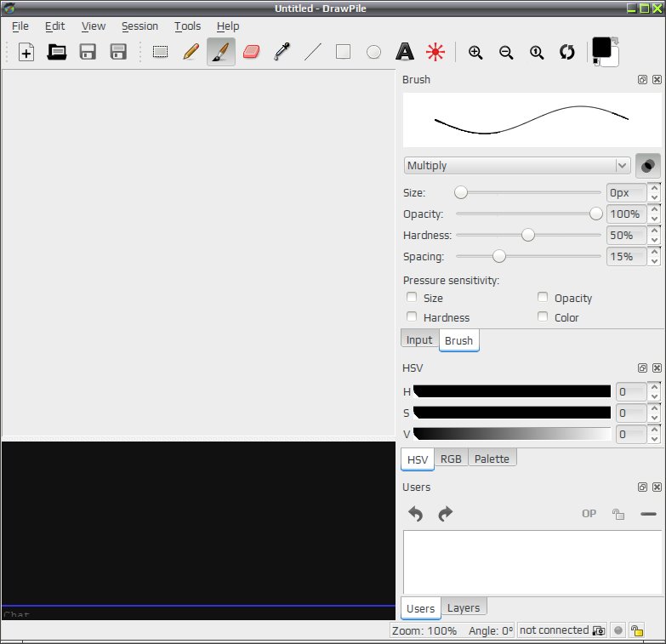This screenshot has width=666, height=644.
Task: Click the Size slider handle
Action: pyautogui.click(x=461, y=192)
